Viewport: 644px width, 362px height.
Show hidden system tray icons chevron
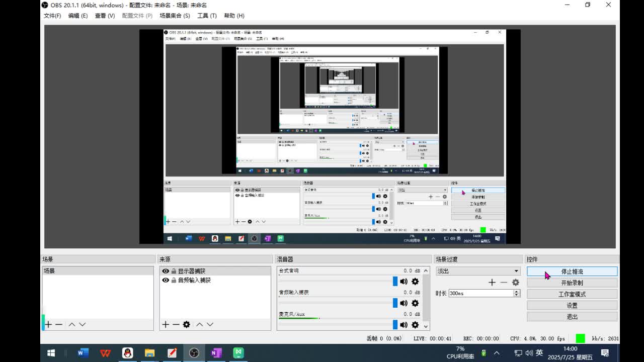point(497,353)
